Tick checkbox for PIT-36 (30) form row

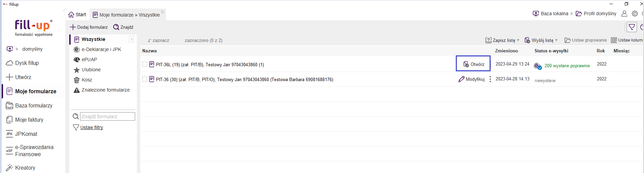pyautogui.click(x=145, y=79)
